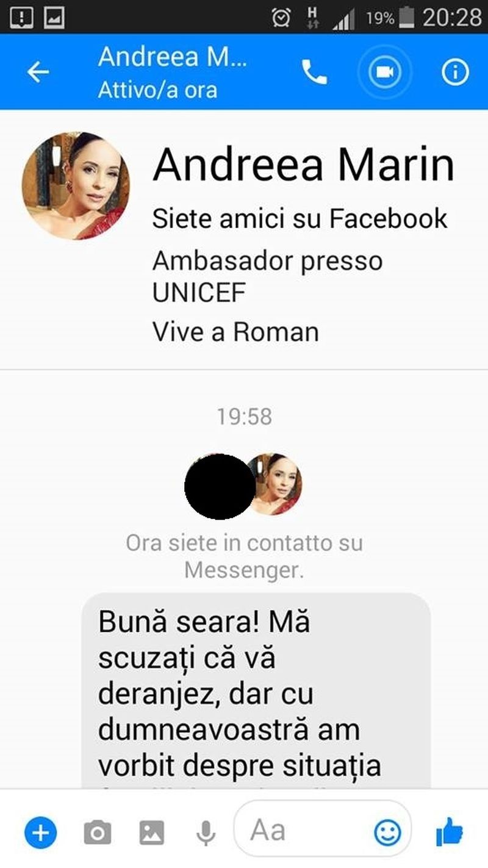488x868 pixels.
Task: Open Andreea Marin's large profile picture
Action: tap(76, 185)
